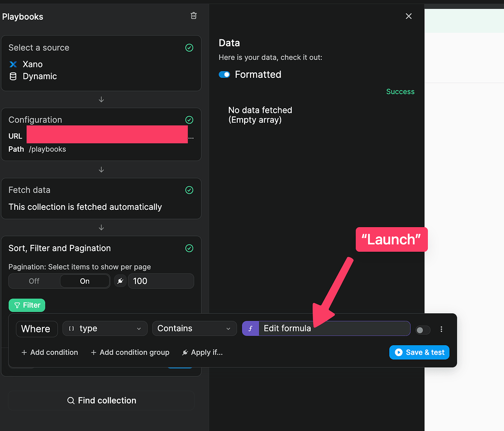Screen dimensions: 504x431
Task: Enable the toggle next to Edit formula
Action: pyautogui.click(x=422, y=329)
